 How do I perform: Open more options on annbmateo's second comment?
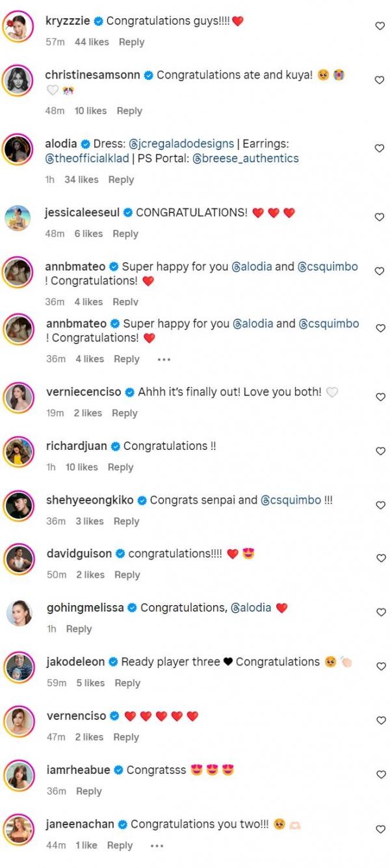click(164, 359)
